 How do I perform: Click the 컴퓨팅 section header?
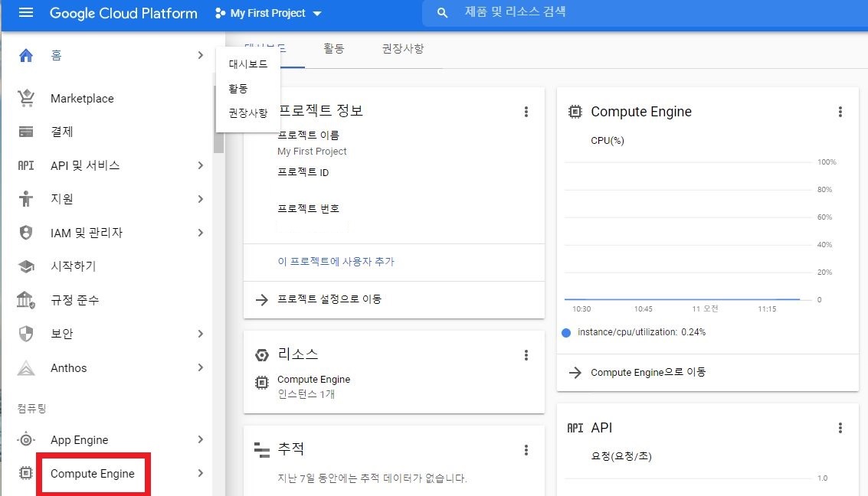(31, 409)
